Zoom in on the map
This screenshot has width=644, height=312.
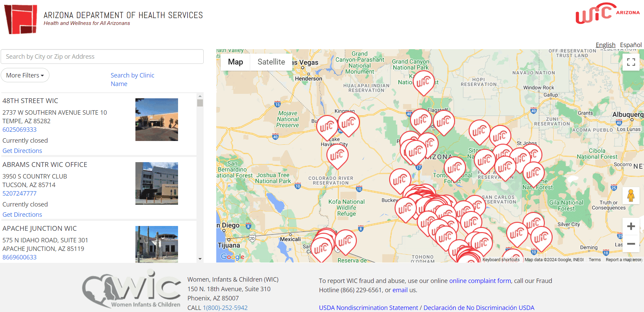pyautogui.click(x=631, y=226)
